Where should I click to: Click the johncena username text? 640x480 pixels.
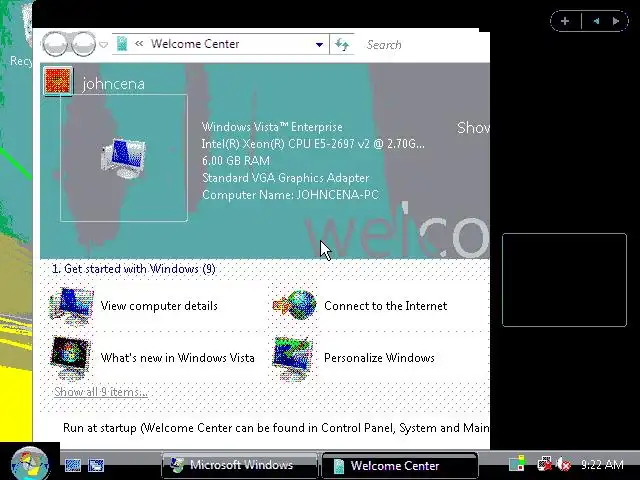pos(113,84)
